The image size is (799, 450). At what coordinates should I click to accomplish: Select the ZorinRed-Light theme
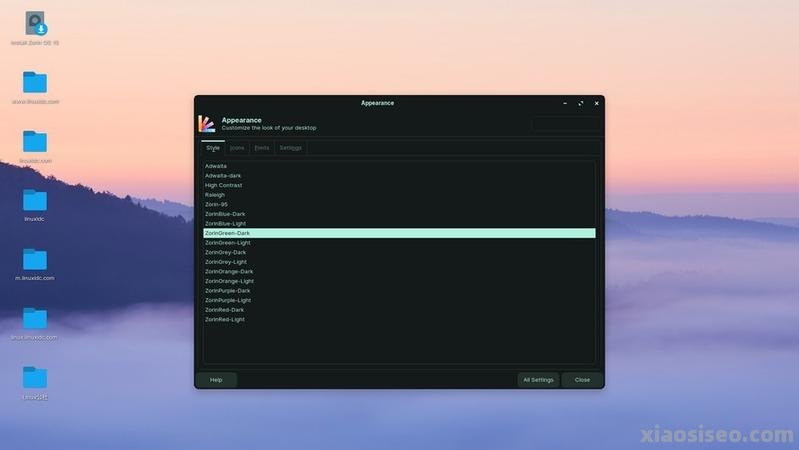(x=399, y=320)
